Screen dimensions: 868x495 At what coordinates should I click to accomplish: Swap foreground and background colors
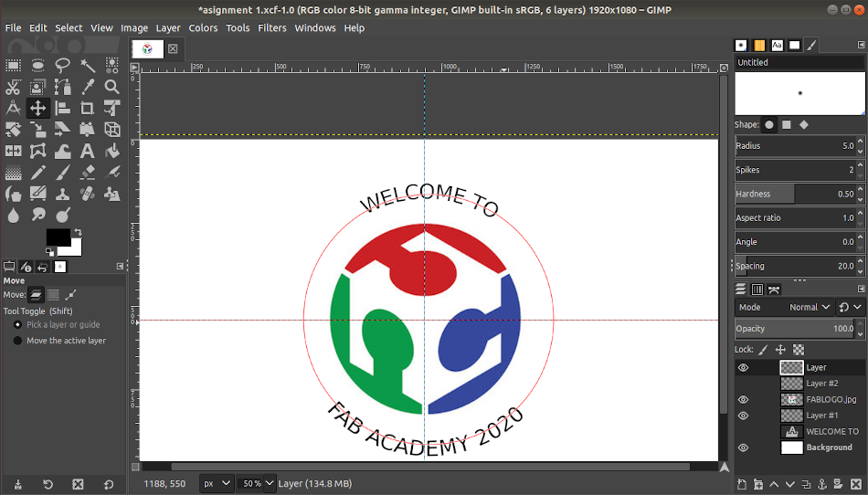[x=78, y=232]
